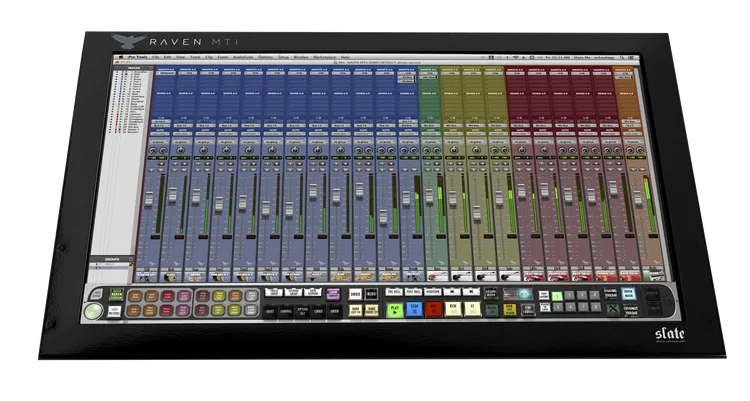Click the UNDO button in toolbar
The image size is (750, 401).
coord(355,294)
